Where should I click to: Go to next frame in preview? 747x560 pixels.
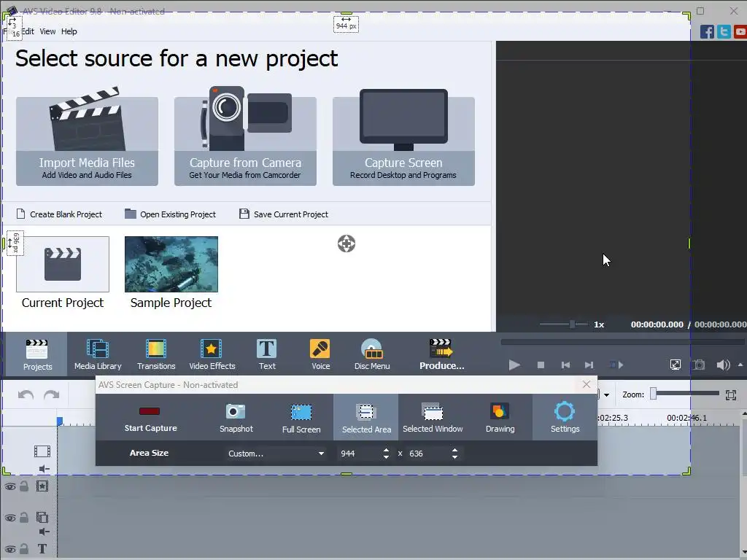[x=589, y=365]
